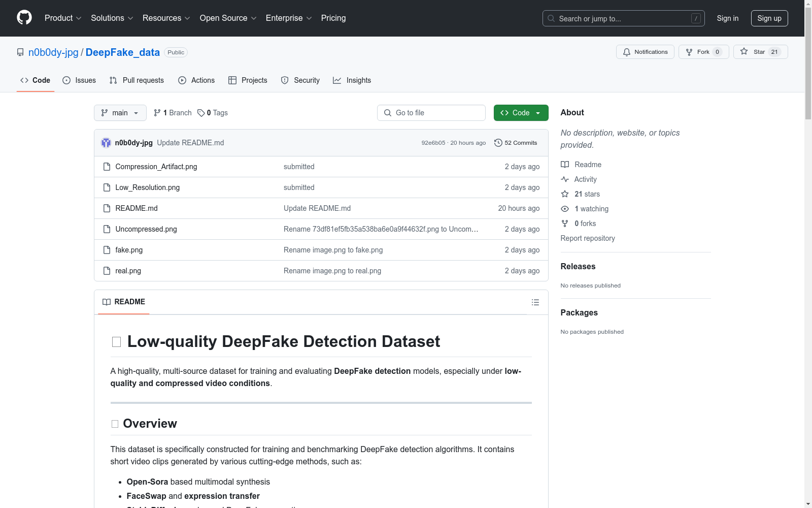Open the Uncompressed.png file

pos(146,229)
